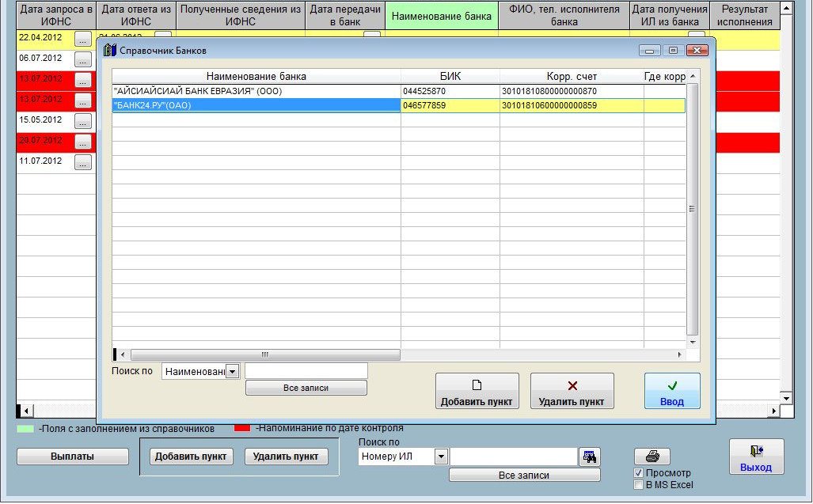Click Все записи button in bank dialog
Screen dimensions: 813x504
306,388
